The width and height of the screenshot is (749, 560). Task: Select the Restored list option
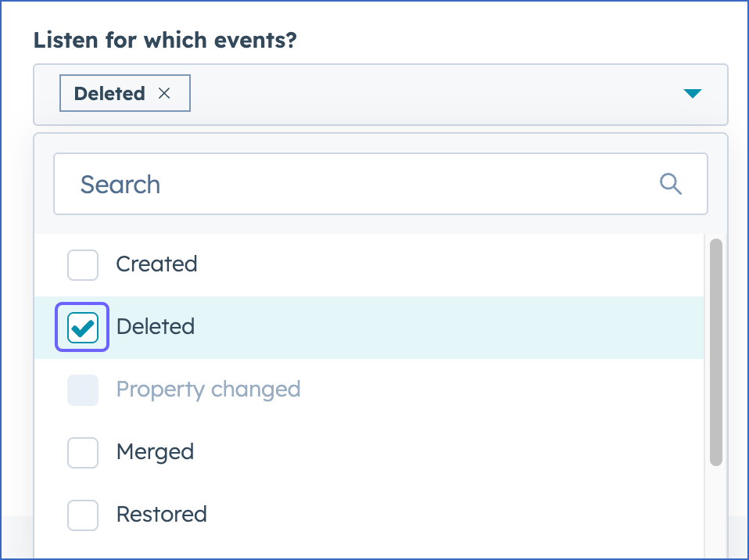[x=161, y=515]
